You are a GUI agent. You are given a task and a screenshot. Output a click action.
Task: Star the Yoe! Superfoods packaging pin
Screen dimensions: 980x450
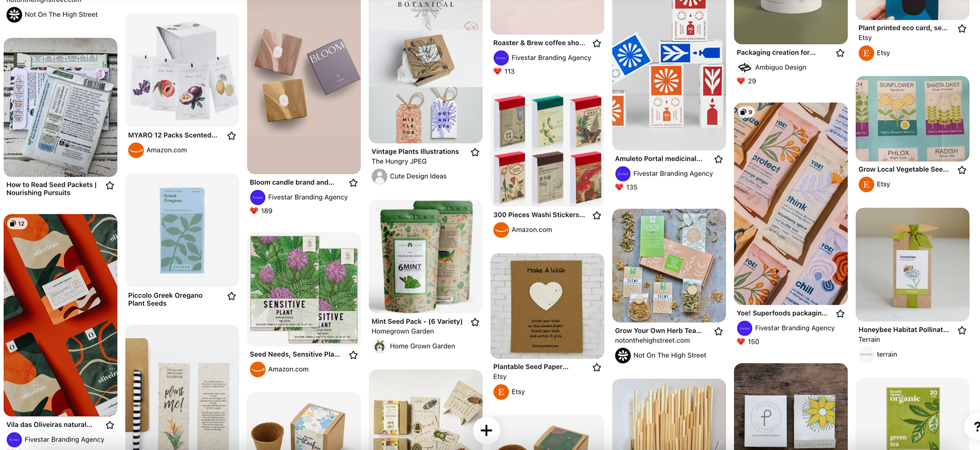pos(840,313)
